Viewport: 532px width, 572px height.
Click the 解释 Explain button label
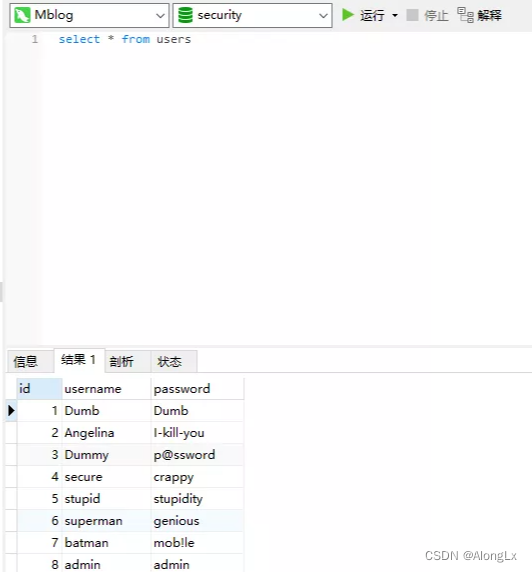pos(489,15)
